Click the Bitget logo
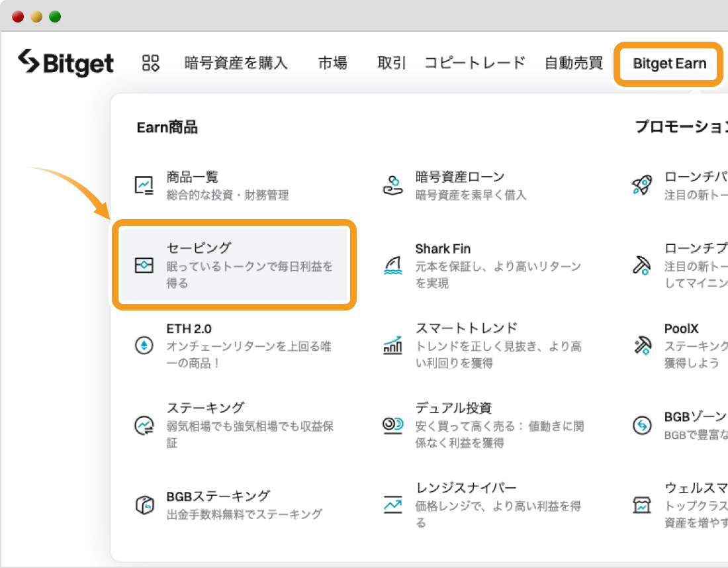The width and height of the screenshot is (728, 568). click(66, 63)
